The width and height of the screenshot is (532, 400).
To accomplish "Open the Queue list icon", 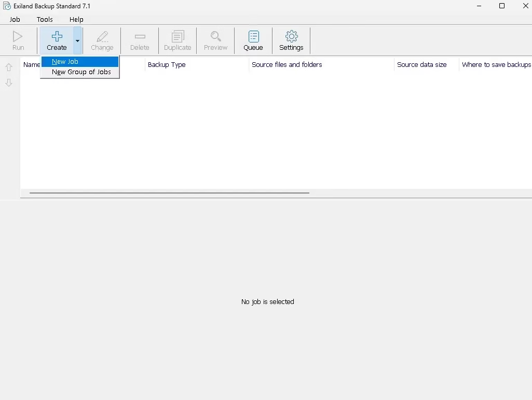I will [x=253, y=37].
